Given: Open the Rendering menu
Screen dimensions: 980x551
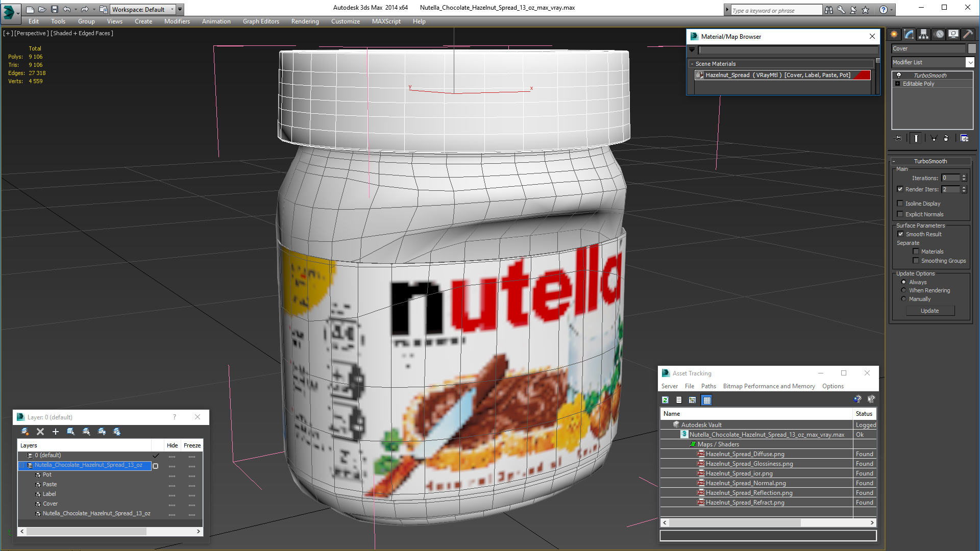Looking at the screenshot, I should point(305,21).
